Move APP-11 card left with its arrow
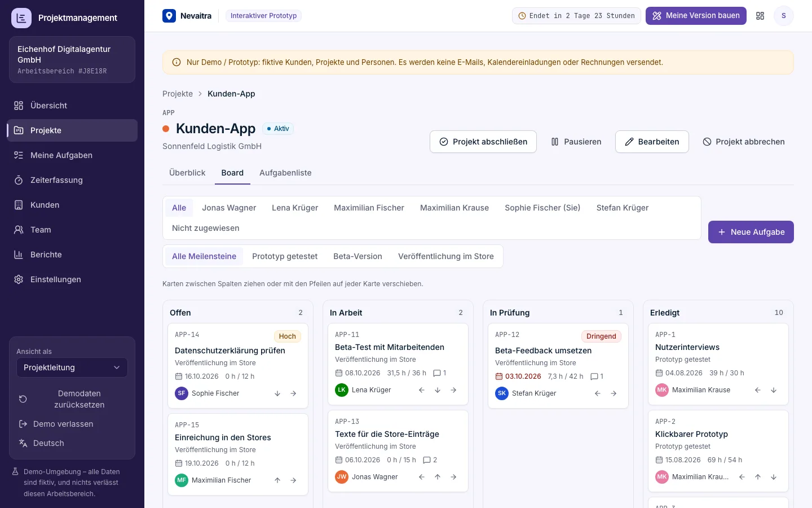The image size is (812, 508). pos(422,390)
